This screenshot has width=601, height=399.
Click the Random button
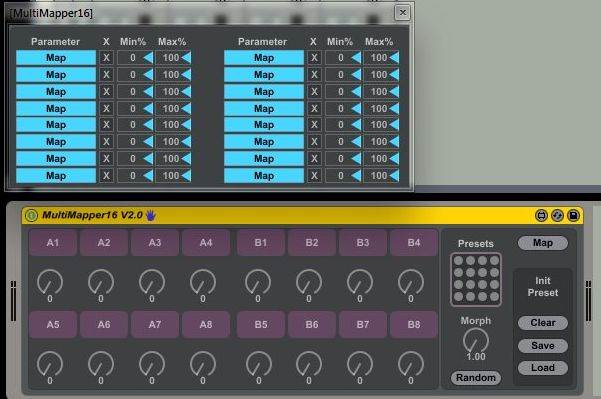476,378
